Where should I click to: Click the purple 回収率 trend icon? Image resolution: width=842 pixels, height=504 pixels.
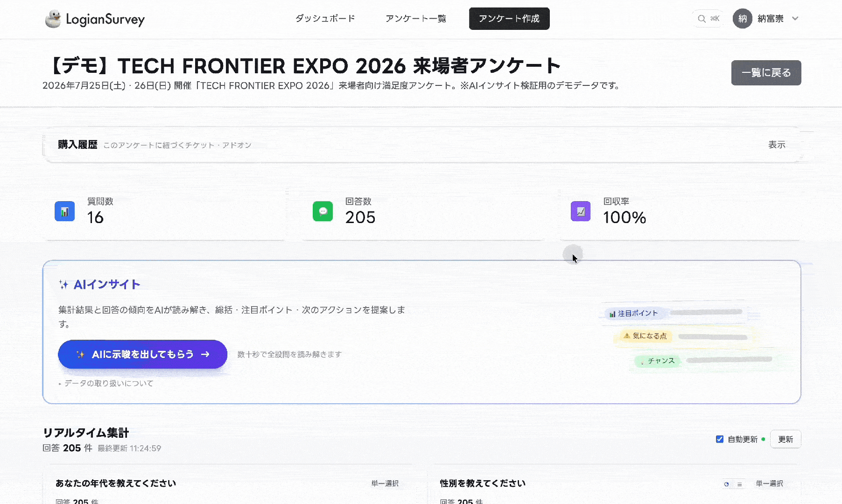(x=581, y=211)
